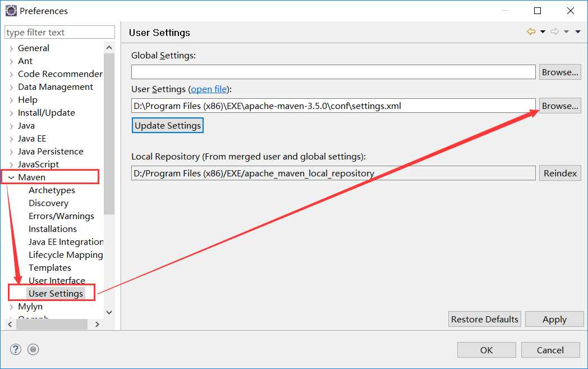This screenshot has width=588, height=369.
Task: Select Java EE Integration preference page
Action: click(x=66, y=242)
